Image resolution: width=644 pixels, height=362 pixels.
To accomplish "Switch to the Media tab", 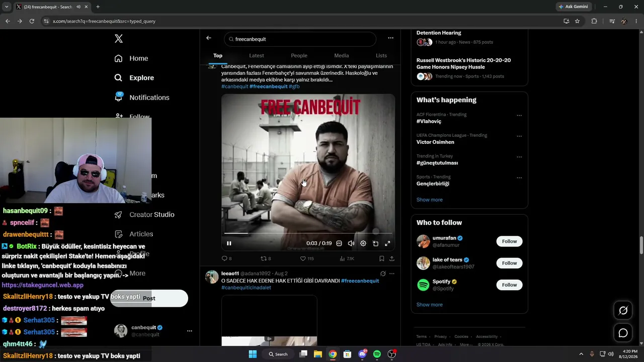I will pos(342,56).
